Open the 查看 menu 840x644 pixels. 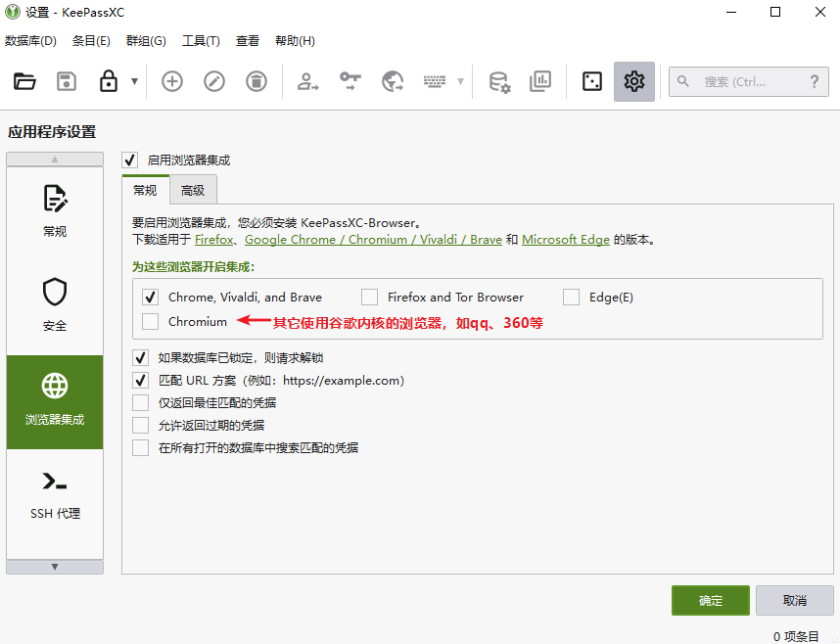[248, 41]
